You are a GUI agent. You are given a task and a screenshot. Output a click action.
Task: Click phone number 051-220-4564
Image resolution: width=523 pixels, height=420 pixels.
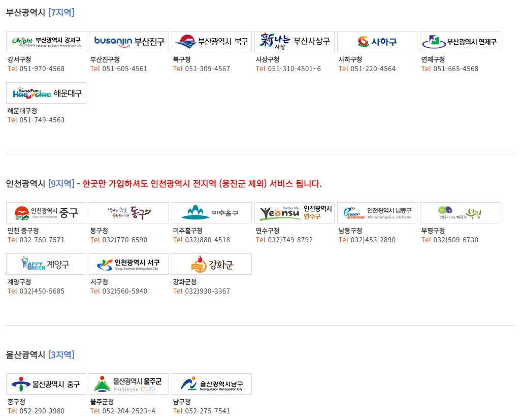pos(373,69)
